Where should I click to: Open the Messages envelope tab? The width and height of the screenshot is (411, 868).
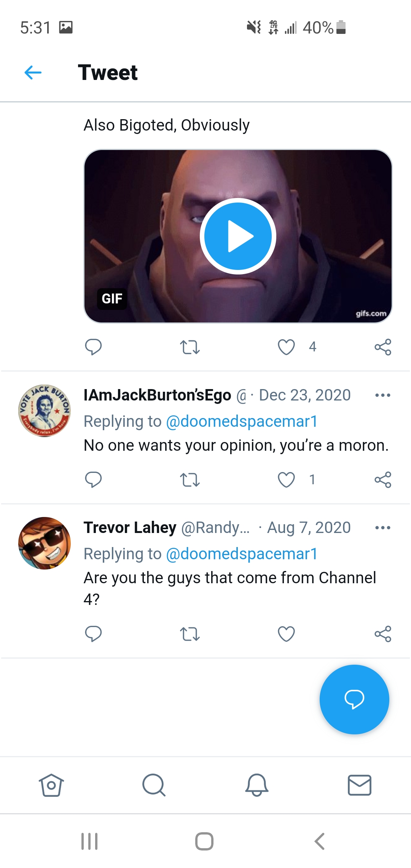[x=360, y=785]
